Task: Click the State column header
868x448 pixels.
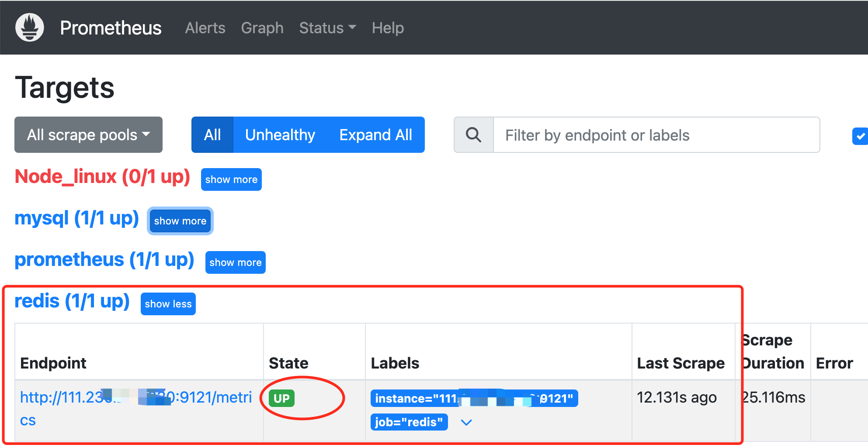Action: point(288,363)
